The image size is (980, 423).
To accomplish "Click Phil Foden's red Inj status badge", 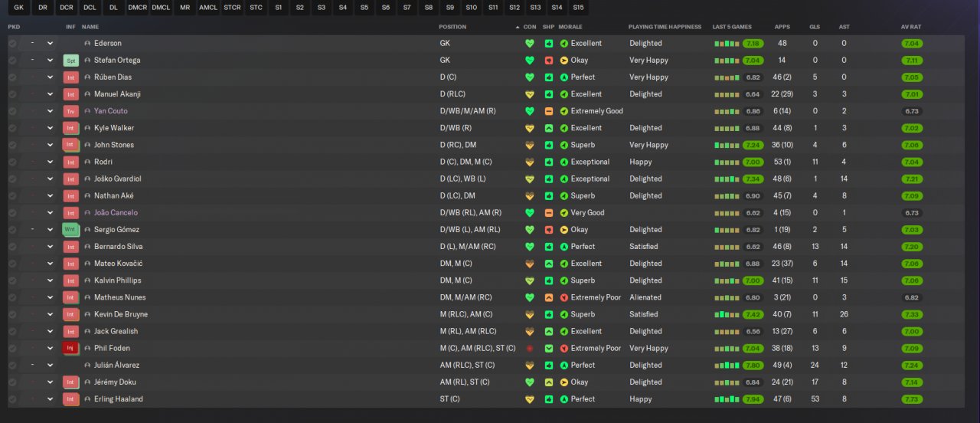I will pyautogui.click(x=71, y=348).
